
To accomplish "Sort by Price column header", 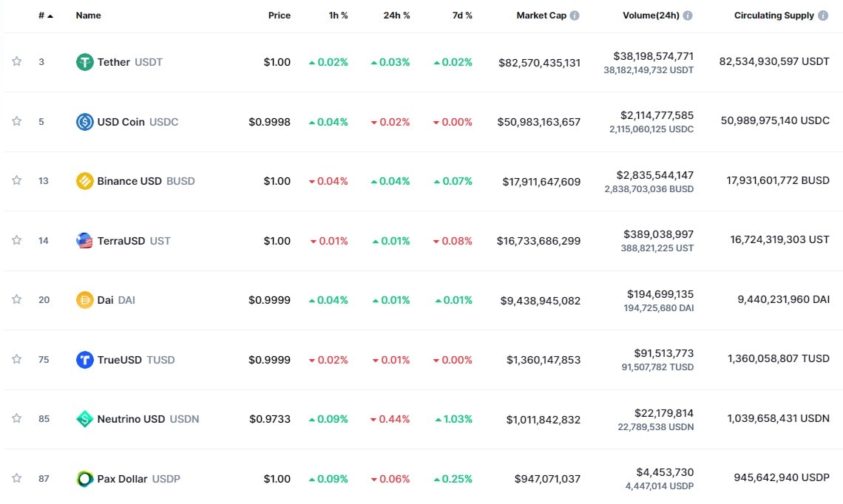I will [x=279, y=16].
